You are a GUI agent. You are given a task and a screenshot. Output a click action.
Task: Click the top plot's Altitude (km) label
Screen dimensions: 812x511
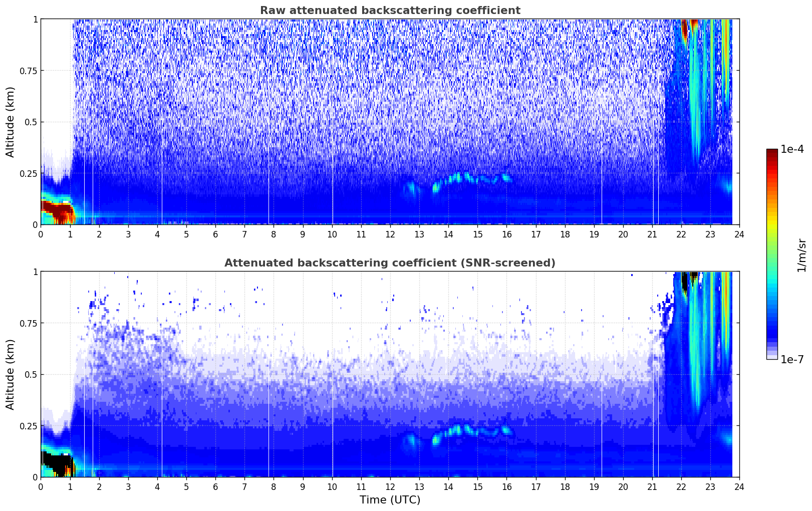[11, 122]
